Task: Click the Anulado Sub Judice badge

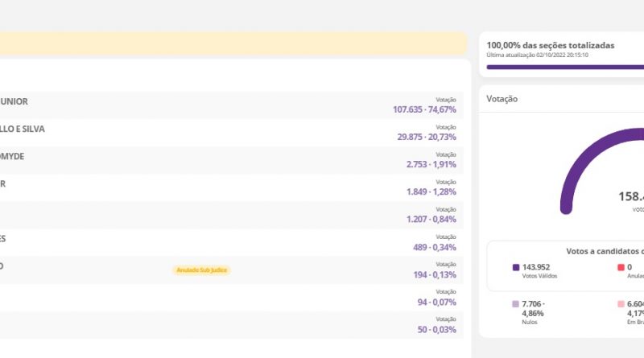Action: click(201, 270)
